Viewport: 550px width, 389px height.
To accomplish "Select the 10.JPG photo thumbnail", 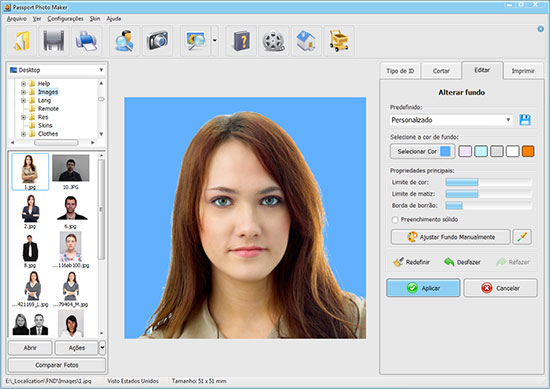I will click(71, 172).
